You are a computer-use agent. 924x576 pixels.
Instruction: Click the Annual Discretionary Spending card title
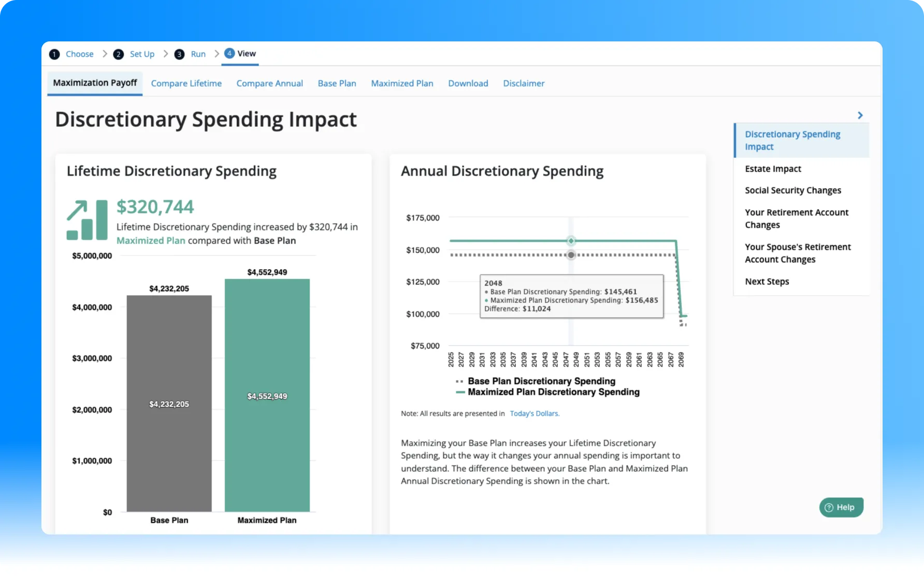click(502, 171)
